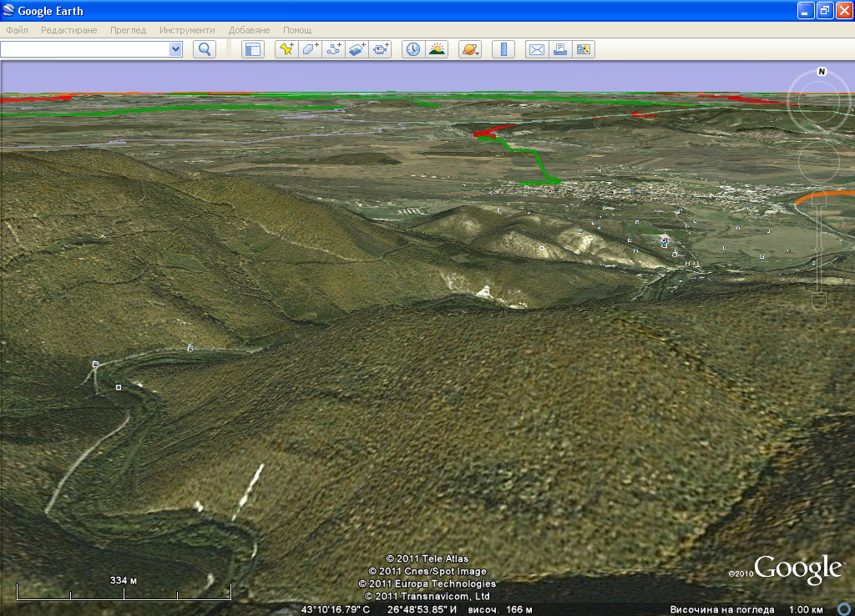
Task: Add a path from the toolbar
Action: (334, 49)
